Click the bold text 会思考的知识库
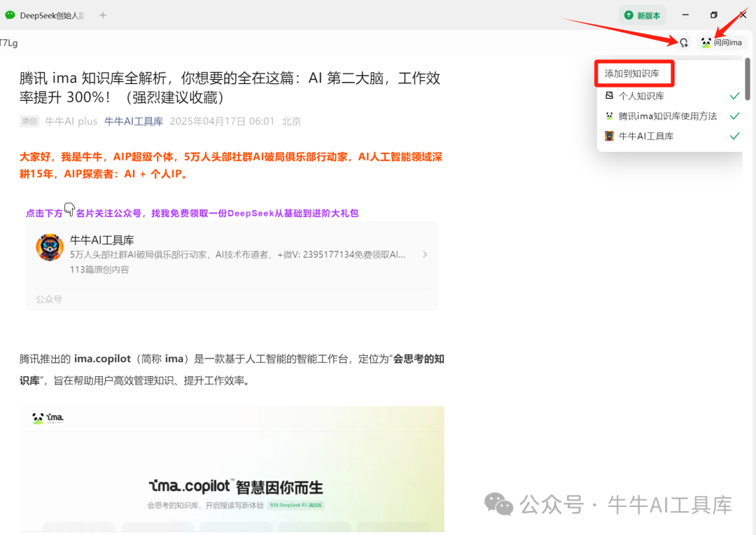The width and height of the screenshot is (756, 535). (232, 370)
